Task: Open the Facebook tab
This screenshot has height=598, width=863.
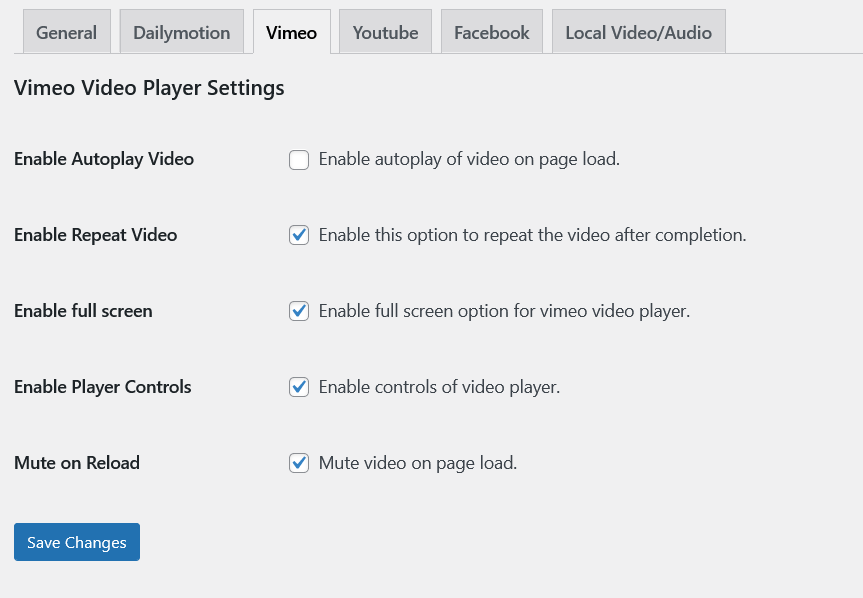Action: [x=491, y=33]
